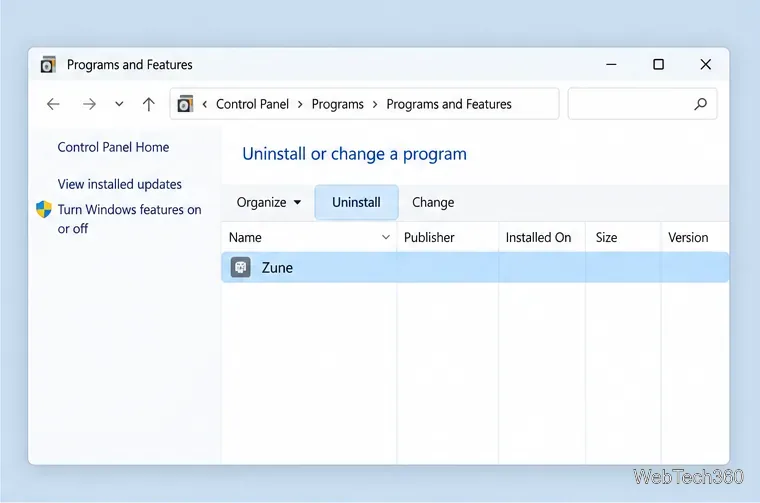Screen dimensions: 760x503
Task: Select Programs and Features breadcrumb
Action: [449, 104]
